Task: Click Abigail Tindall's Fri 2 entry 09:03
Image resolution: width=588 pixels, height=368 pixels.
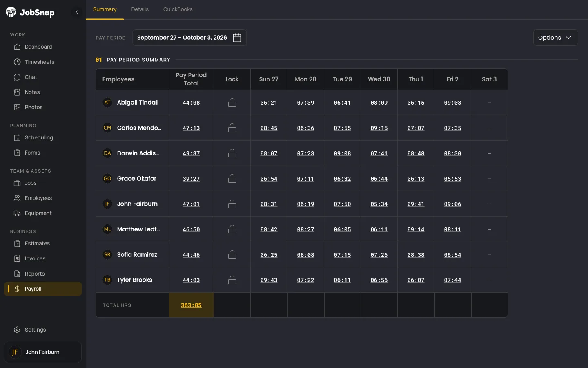Action: 452,103
